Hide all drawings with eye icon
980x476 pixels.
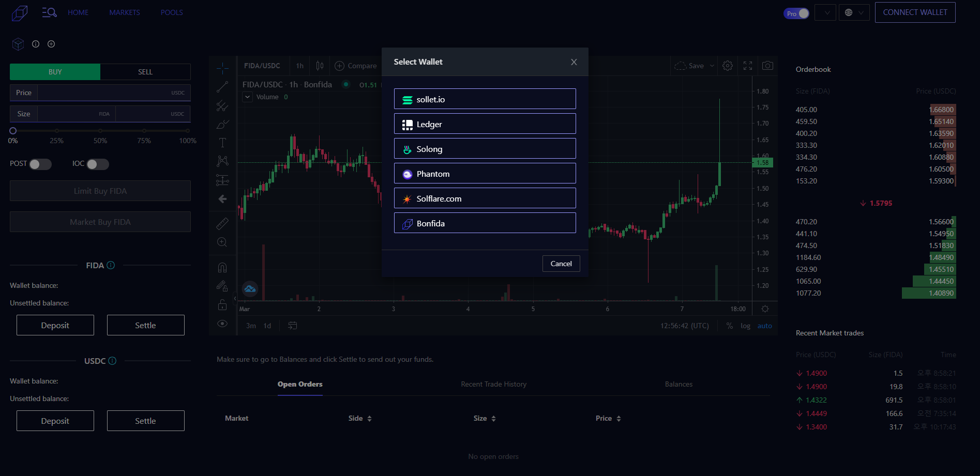222,324
